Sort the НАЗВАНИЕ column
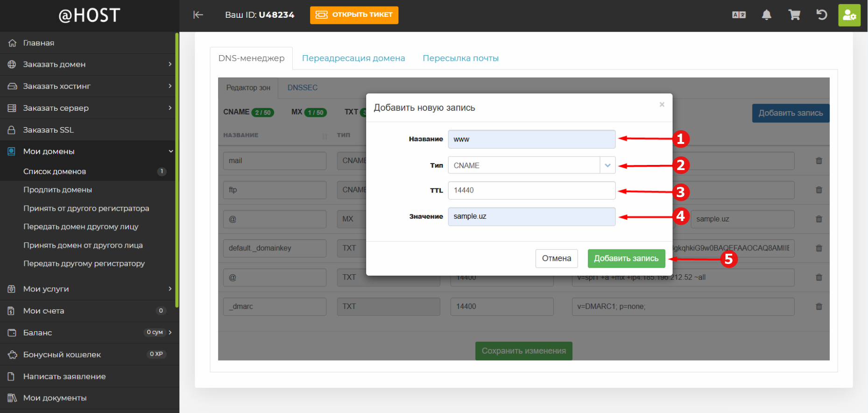Image resolution: width=868 pixels, height=413 pixels. [x=325, y=136]
